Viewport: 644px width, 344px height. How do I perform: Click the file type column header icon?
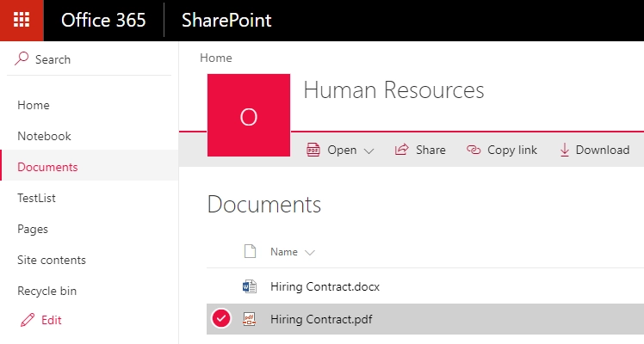[x=251, y=251]
